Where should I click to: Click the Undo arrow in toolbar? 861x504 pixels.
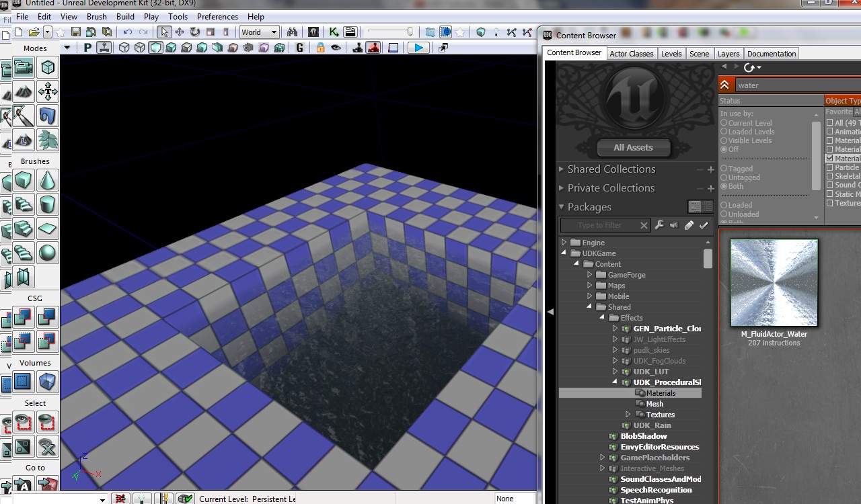coord(127,32)
